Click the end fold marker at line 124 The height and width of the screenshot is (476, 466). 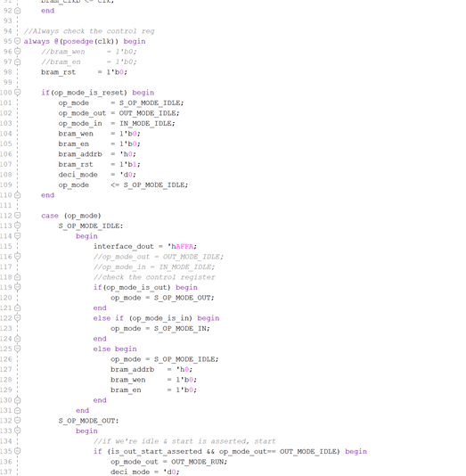18,339
